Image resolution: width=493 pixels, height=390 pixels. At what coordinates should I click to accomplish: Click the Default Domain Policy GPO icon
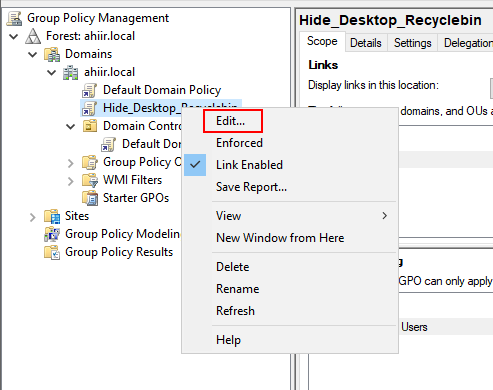[x=90, y=90]
